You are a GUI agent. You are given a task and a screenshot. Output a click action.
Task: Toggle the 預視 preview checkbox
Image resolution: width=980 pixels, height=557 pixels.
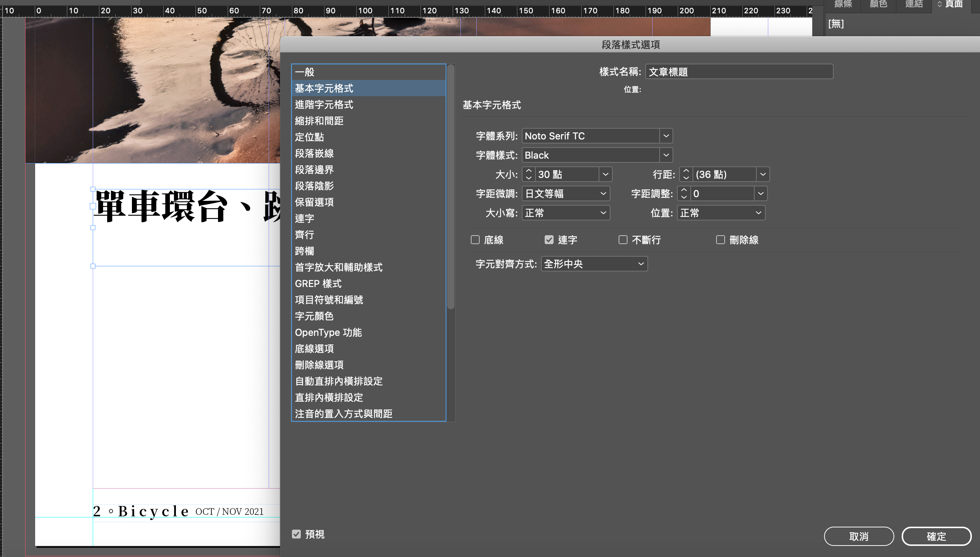[296, 534]
